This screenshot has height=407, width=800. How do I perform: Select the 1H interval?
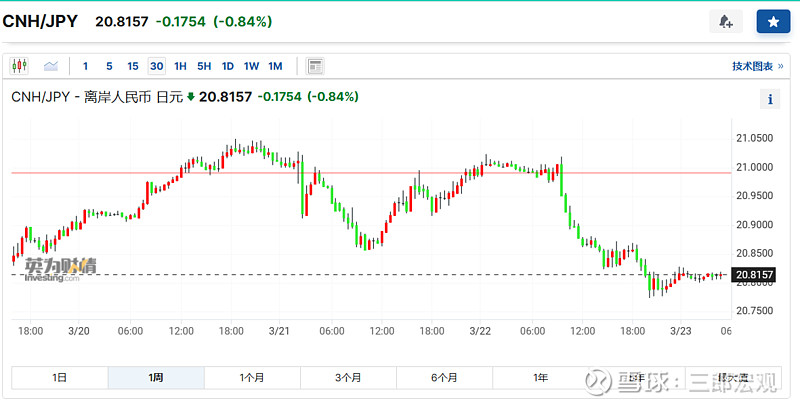coord(180,66)
